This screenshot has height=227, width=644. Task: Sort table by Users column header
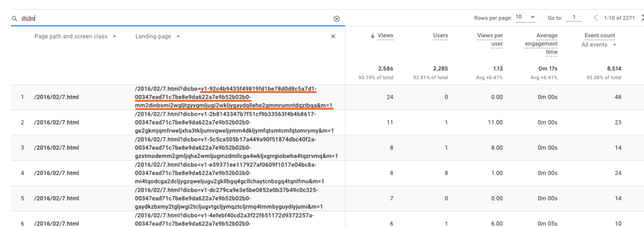pos(440,36)
